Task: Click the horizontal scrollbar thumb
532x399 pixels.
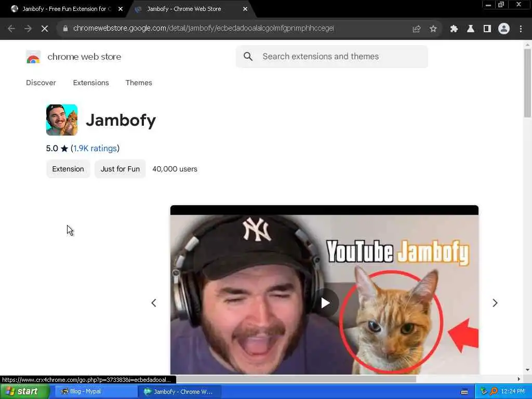Action: click(295, 379)
